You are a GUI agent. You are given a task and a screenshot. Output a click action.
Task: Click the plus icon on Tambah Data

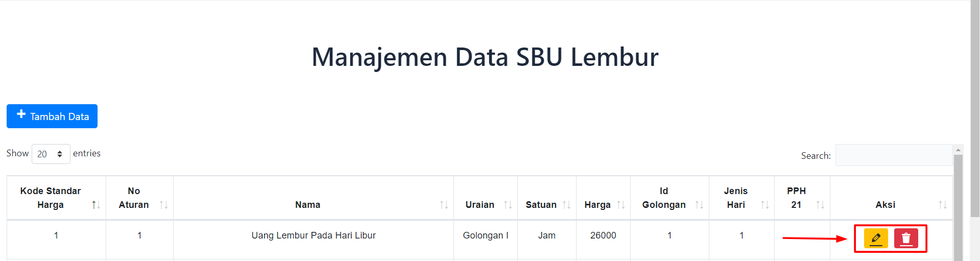pos(21,114)
